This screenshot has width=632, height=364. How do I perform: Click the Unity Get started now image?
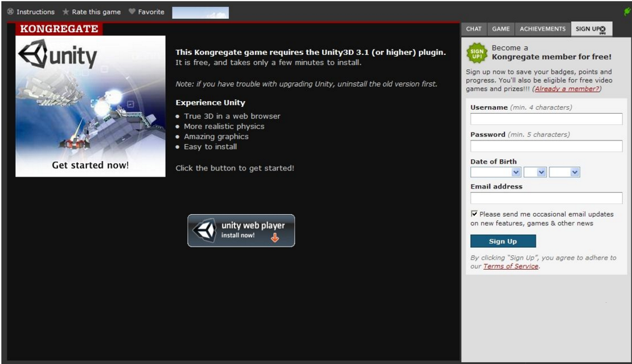pyautogui.click(x=91, y=106)
